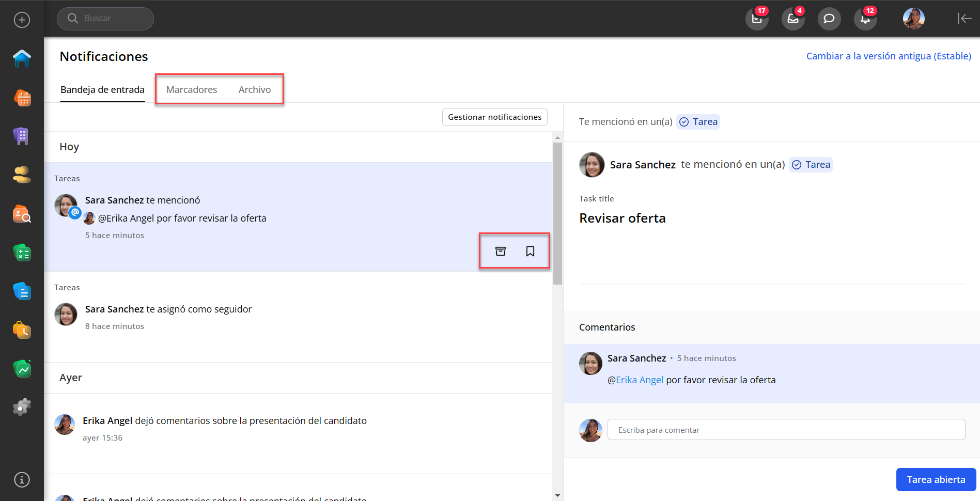Click the plus icon to create new
The height and width of the screenshot is (501, 980).
click(22, 20)
